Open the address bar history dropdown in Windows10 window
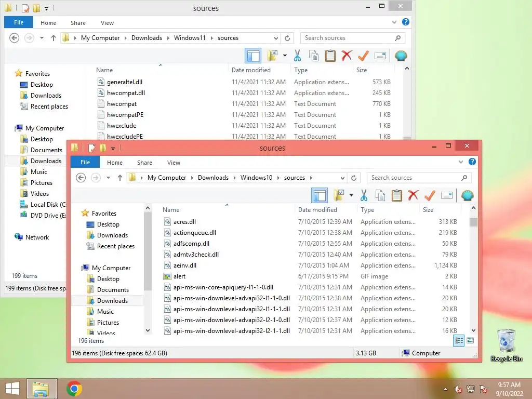 [x=342, y=178]
